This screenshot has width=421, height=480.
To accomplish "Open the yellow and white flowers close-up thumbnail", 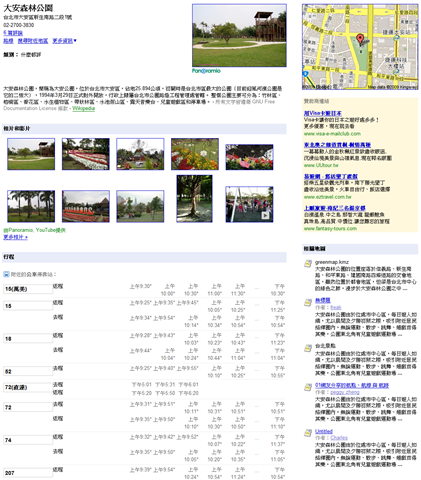I will click(x=195, y=154).
